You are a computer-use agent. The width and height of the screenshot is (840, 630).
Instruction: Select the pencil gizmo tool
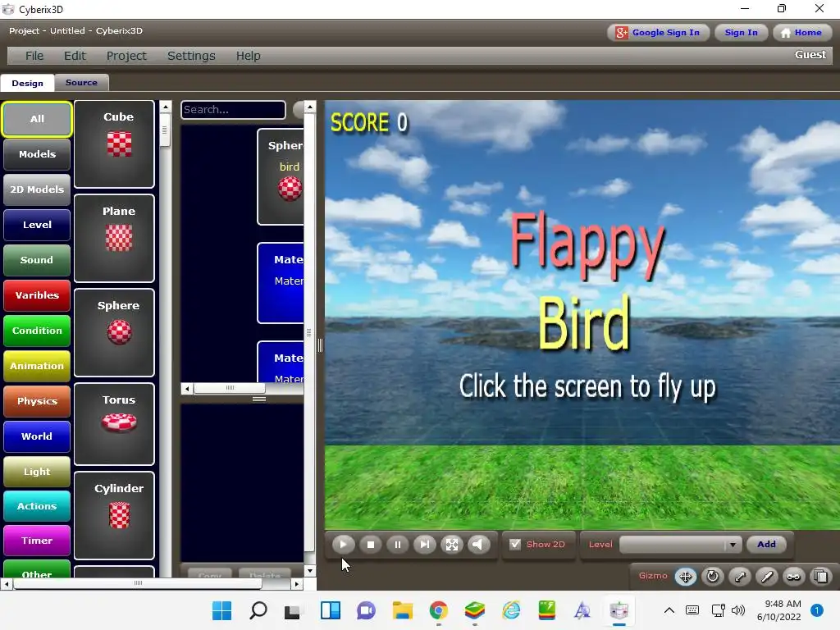(767, 577)
